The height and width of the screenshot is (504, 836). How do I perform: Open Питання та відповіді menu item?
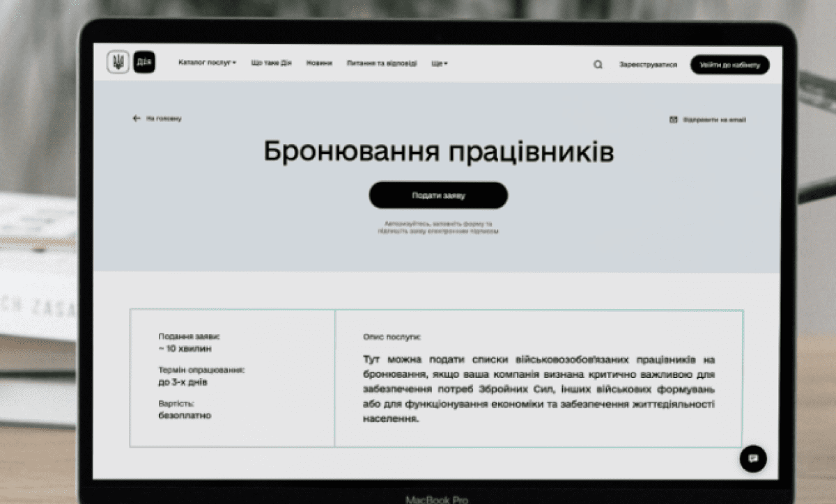pos(382,64)
